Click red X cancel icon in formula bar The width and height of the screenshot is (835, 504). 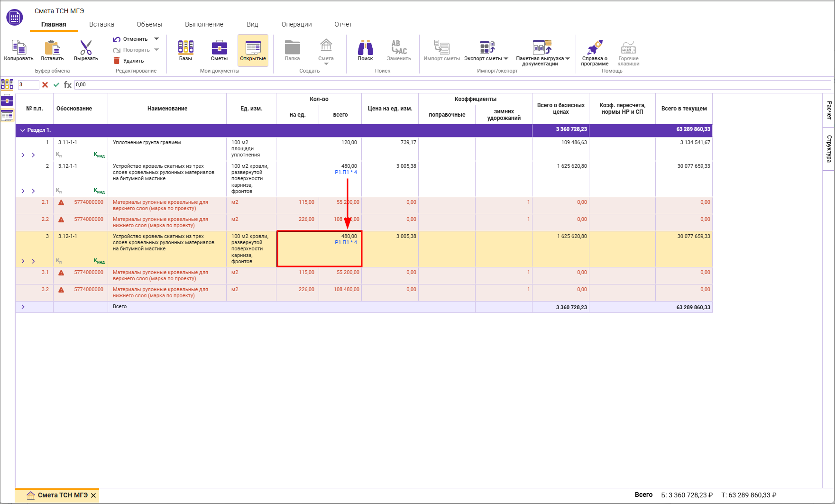tap(45, 85)
